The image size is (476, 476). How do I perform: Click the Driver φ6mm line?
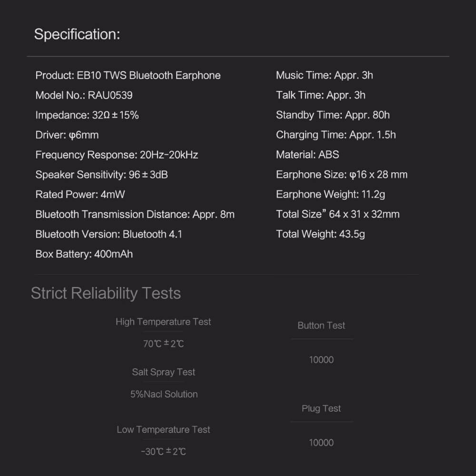coord(67,135)
